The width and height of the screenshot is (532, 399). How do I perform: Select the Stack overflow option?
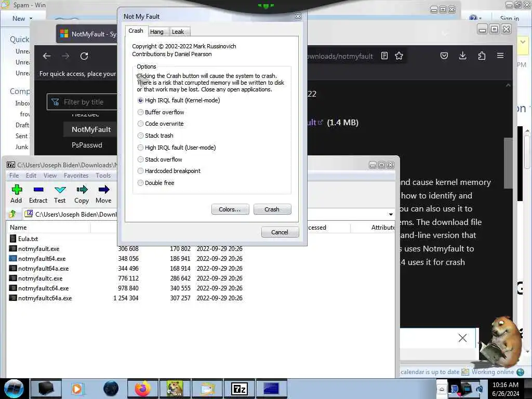tap(160, 159)
